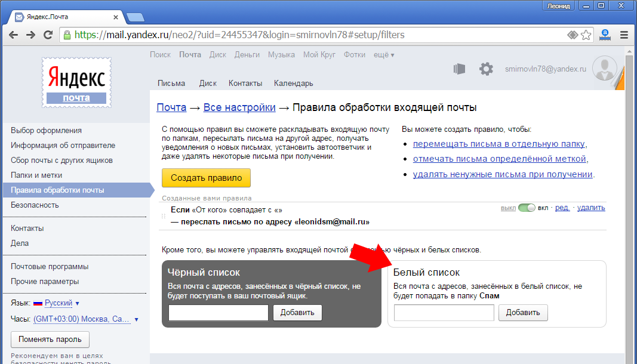Open the time zone dropdown (GMT+03:00) Москва

tap(86, 319)
